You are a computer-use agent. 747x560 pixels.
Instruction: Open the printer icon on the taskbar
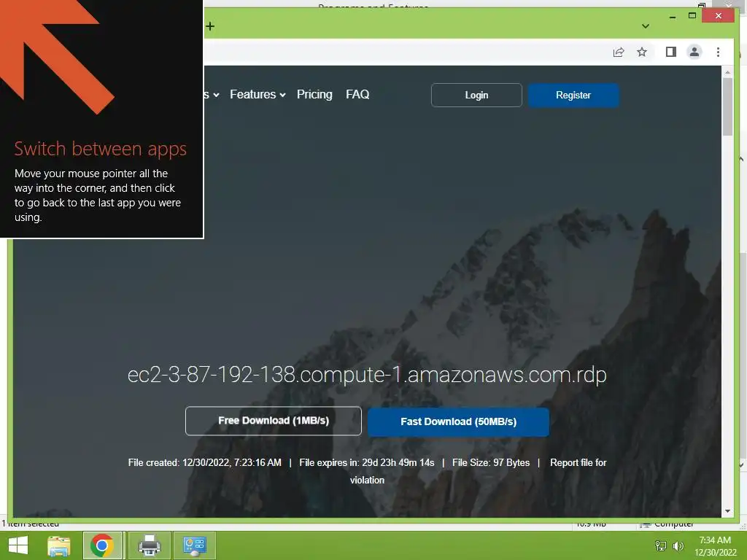tap(150, 545)
